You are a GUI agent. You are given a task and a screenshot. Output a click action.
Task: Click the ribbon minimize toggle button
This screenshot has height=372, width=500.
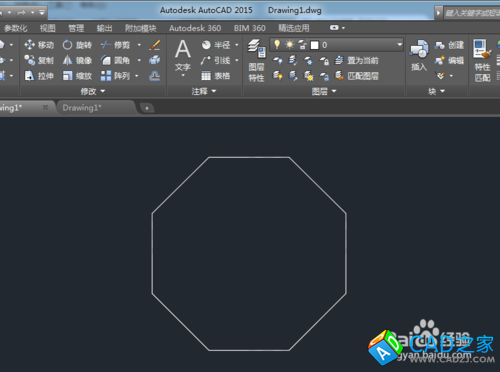point(334,28)
